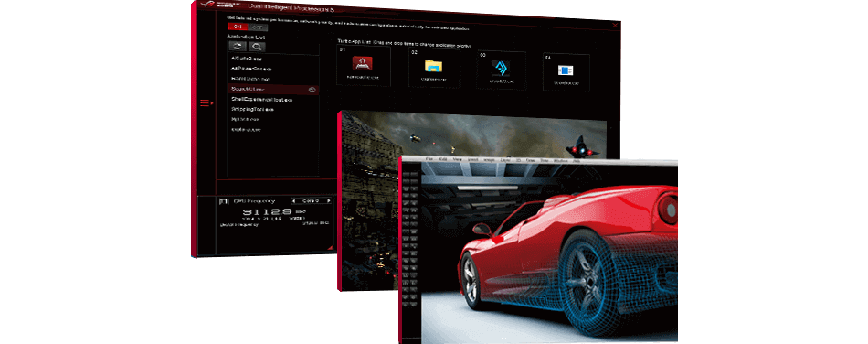Click the CPU Frequency chip icon
The width and height of the screenshot is (868, 344).
pos(224,201)
